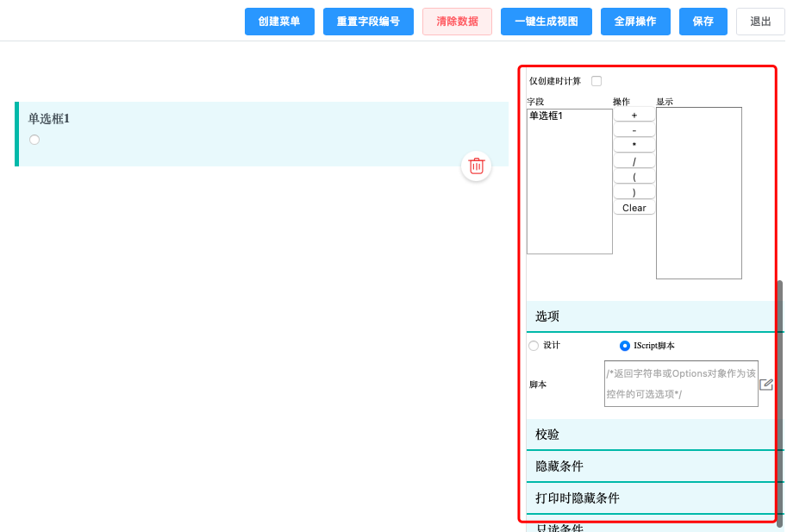
Task: Open the script editor via the pencil icon
Action: tap(765, 385)
